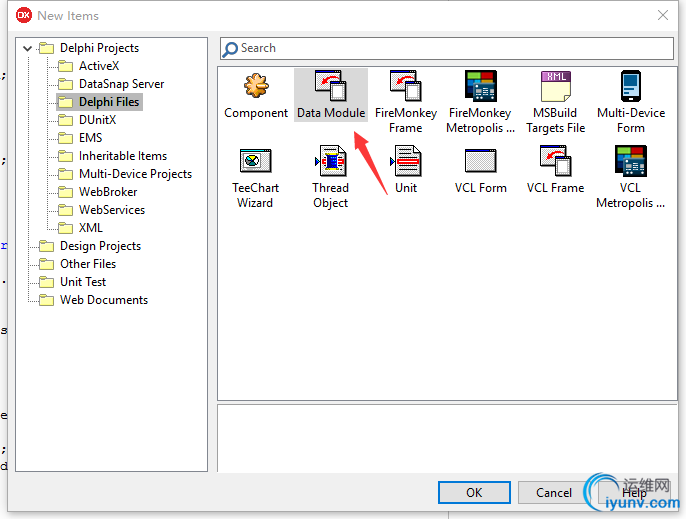Choose the Multi-Device Form item
The width and height of the screenshot is (686, 519).
coord(630,102)
